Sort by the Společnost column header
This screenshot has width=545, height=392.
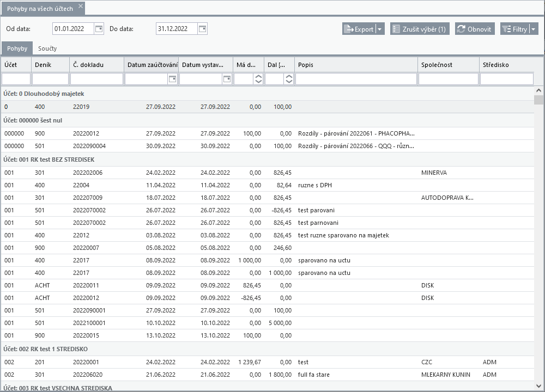click(449, 65)
